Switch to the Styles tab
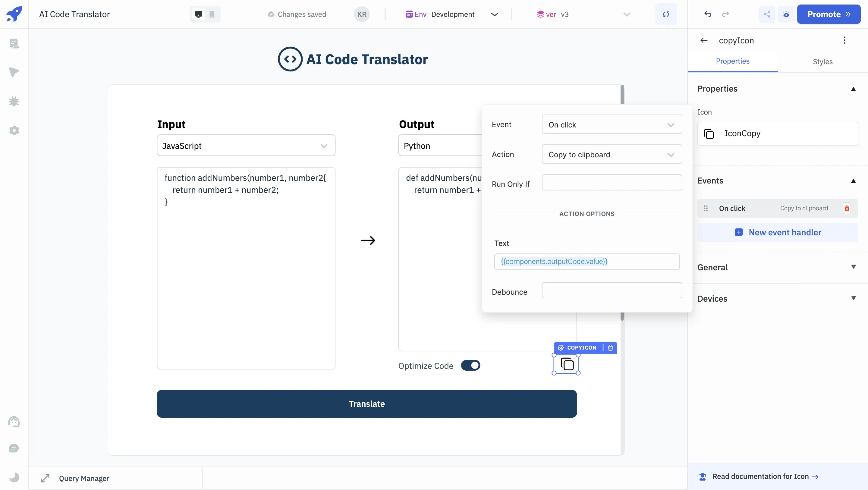This screenshot has width=868, height=490. 822,62
